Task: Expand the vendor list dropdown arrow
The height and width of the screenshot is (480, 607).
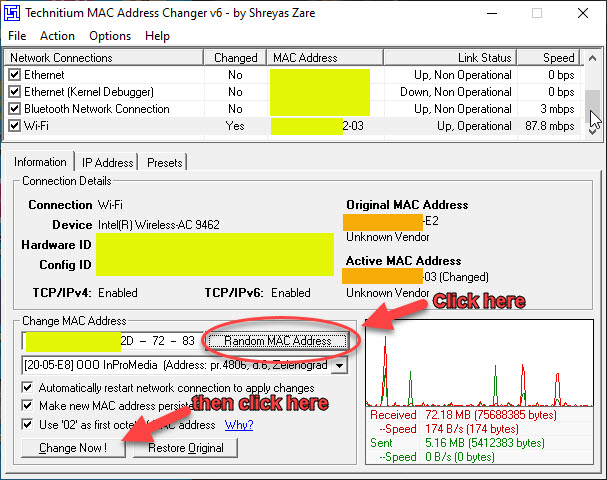Action: (340, 365)
